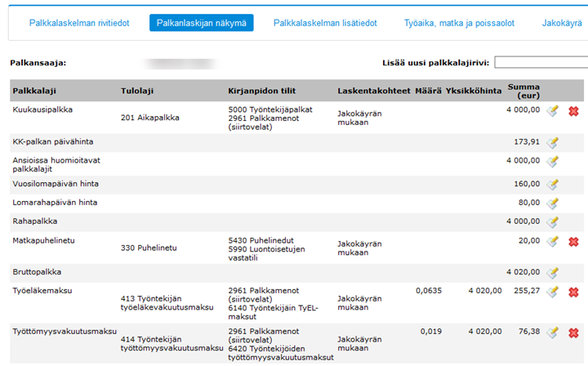Viewport: 588px width, 366px height.
Task: Select the Palkanlaskijan näkymä tab
Action: click(202, 24)
